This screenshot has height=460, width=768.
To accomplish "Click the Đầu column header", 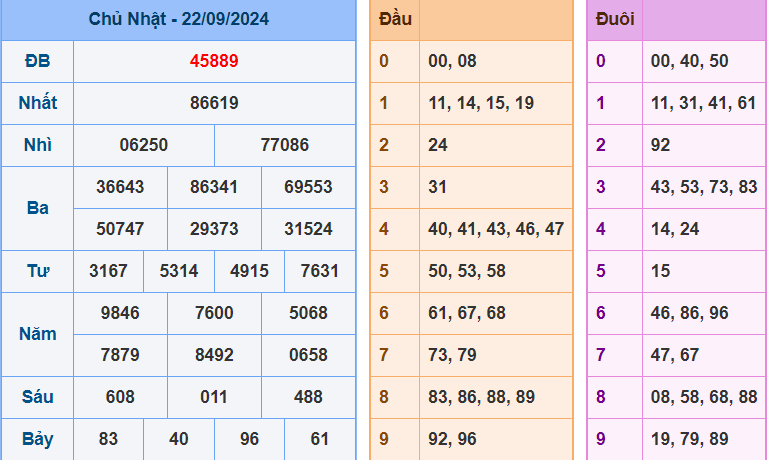I will tap(395, 19).
